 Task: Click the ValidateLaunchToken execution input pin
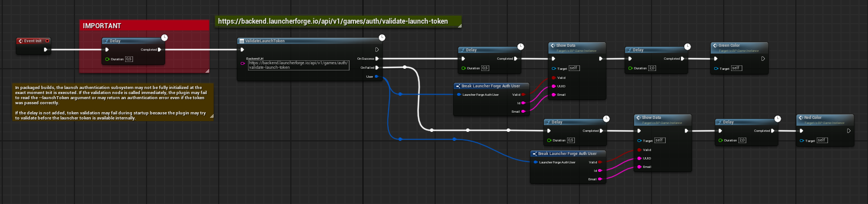coord(242,50)
